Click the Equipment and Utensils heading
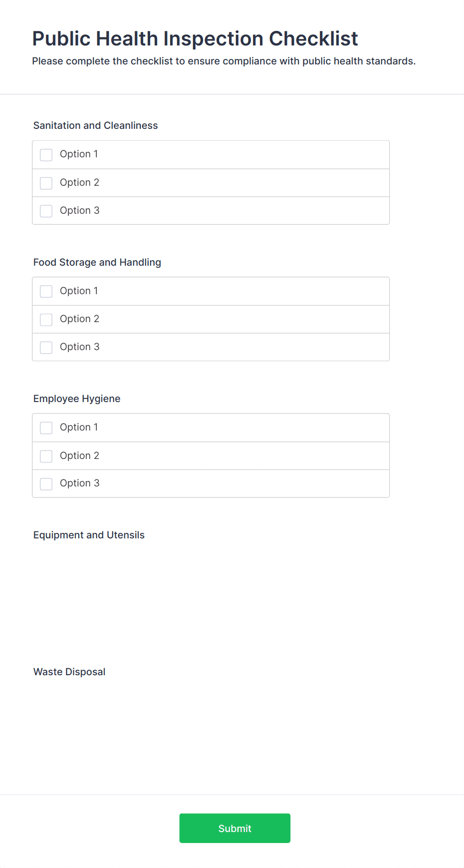The height and width of the screenshot is (868, 464). (x=89, y=535)
